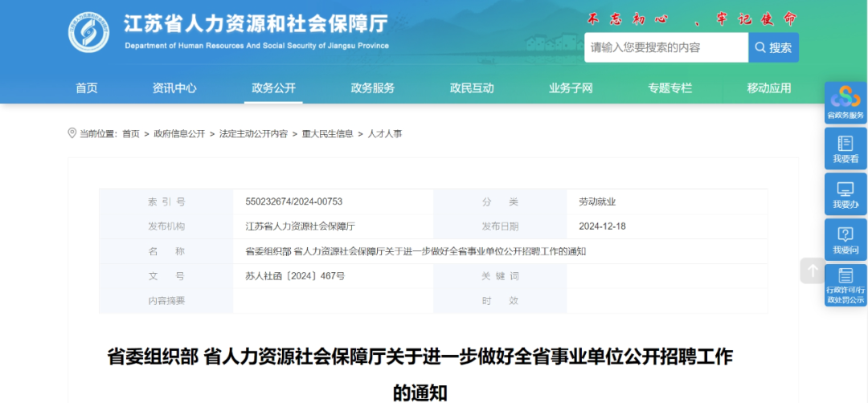The image size is (868, 403).
Task: Click the back-to-top arrow button
Action: tap(813, 271)
